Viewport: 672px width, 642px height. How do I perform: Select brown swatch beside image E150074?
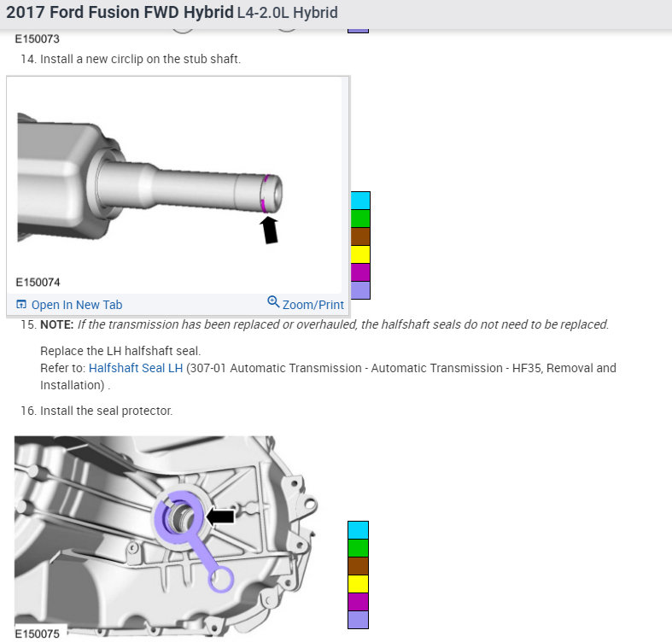[360, 236]
